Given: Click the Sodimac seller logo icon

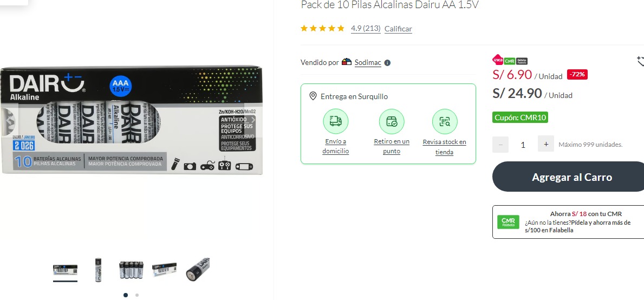Looking at the screenshot, I should click(x=347, y=62).
